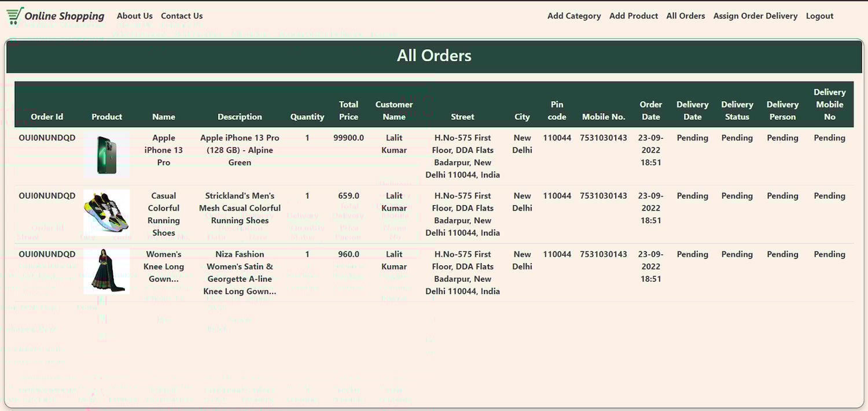Screen dimensions: 868x411
Task: Click the Logout link
Action: click(819, 16)
